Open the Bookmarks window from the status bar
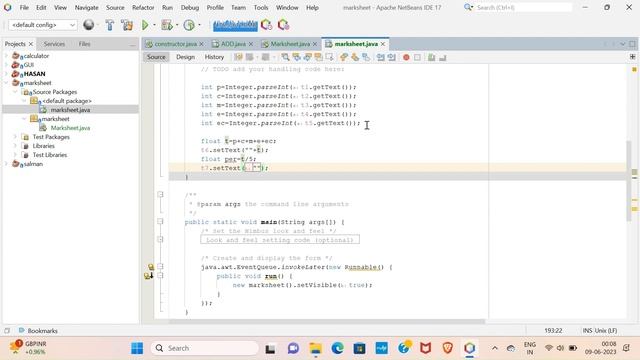640x360 pixels. (x=38, y=331)
